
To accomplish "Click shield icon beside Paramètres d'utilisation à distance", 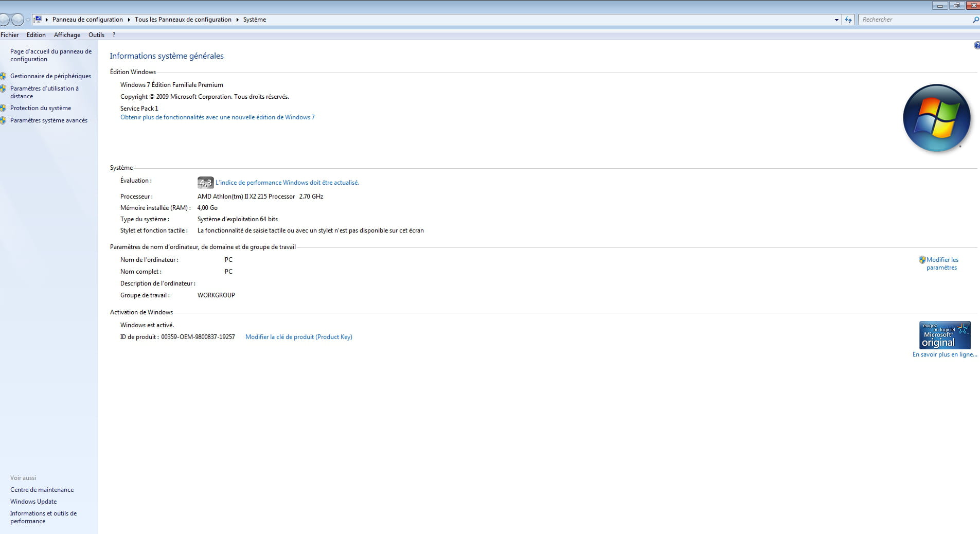I will pos(3,88).
